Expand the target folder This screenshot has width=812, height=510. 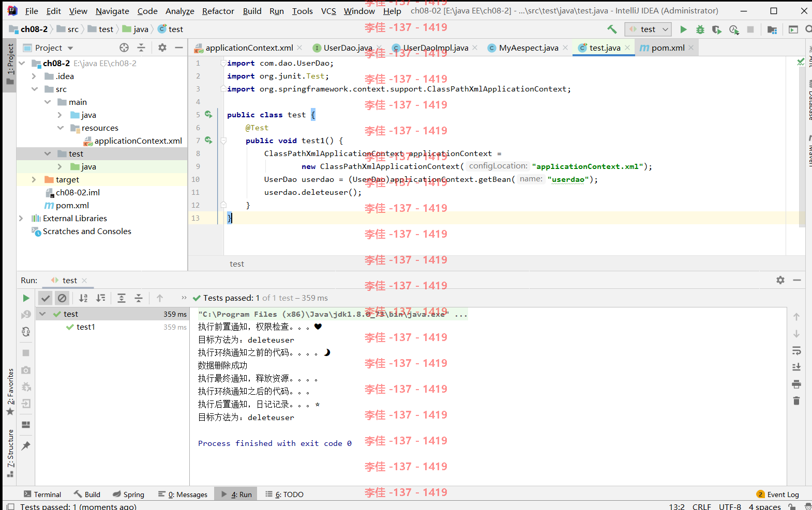pos(34,179)
